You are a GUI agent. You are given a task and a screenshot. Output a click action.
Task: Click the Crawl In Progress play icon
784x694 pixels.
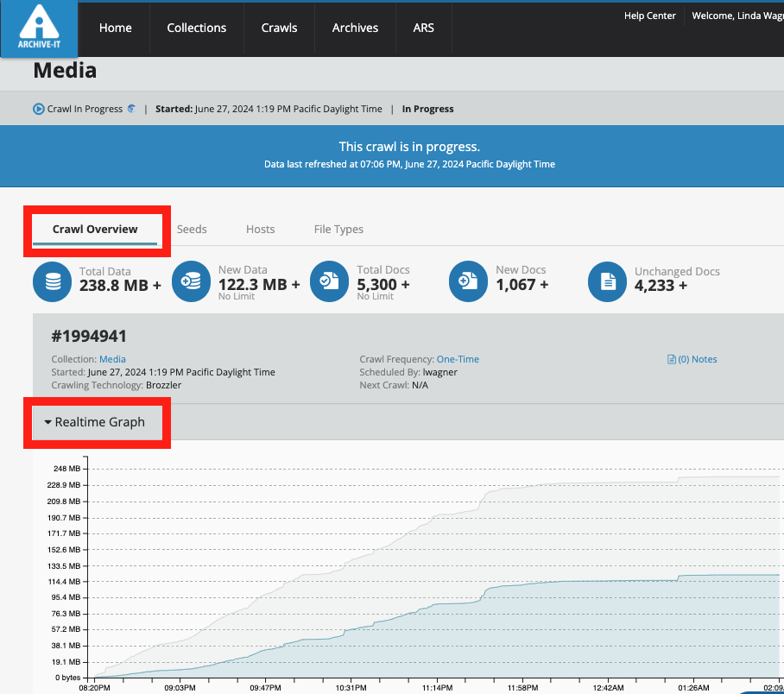pos(39,110)
